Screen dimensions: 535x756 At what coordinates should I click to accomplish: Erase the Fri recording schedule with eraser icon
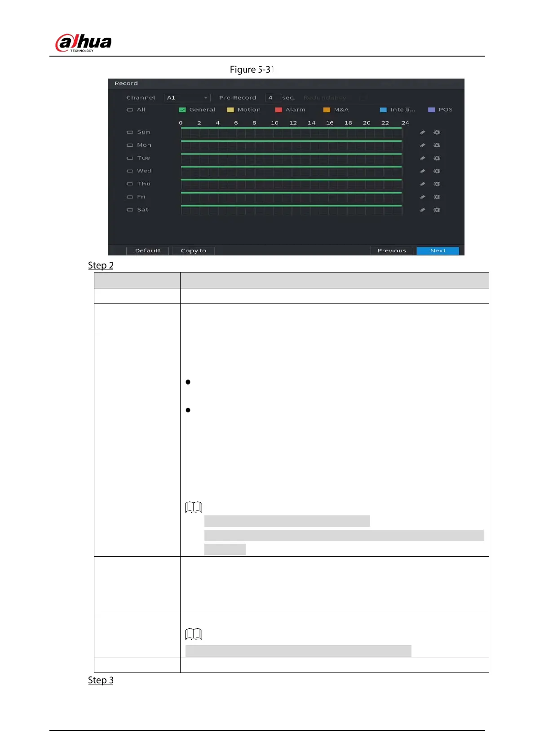pos(422,197)
